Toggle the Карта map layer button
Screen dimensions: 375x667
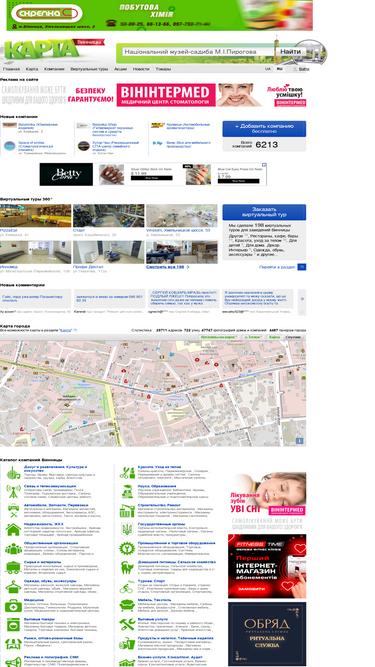275,337
